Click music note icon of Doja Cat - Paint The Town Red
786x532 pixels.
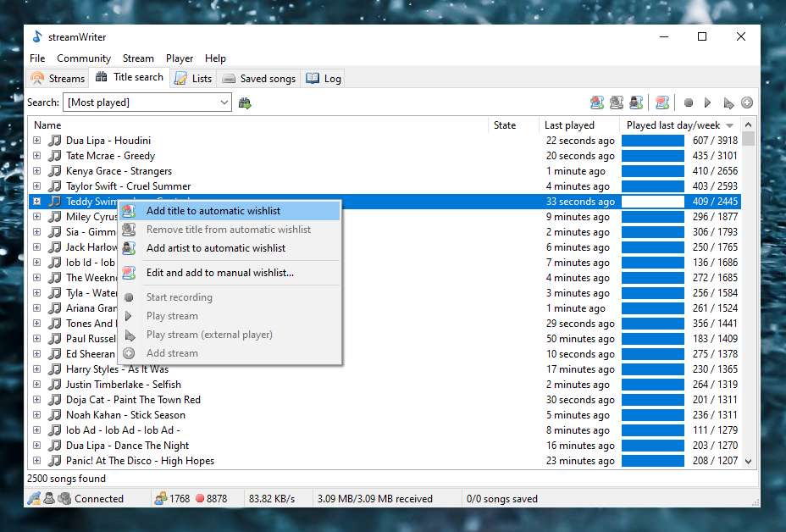click(x=55, y=400)
